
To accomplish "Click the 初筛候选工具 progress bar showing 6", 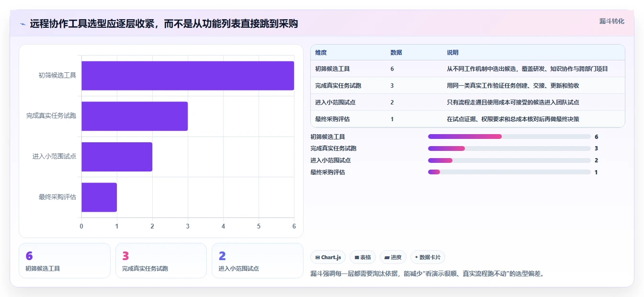I will click(509, 137).
